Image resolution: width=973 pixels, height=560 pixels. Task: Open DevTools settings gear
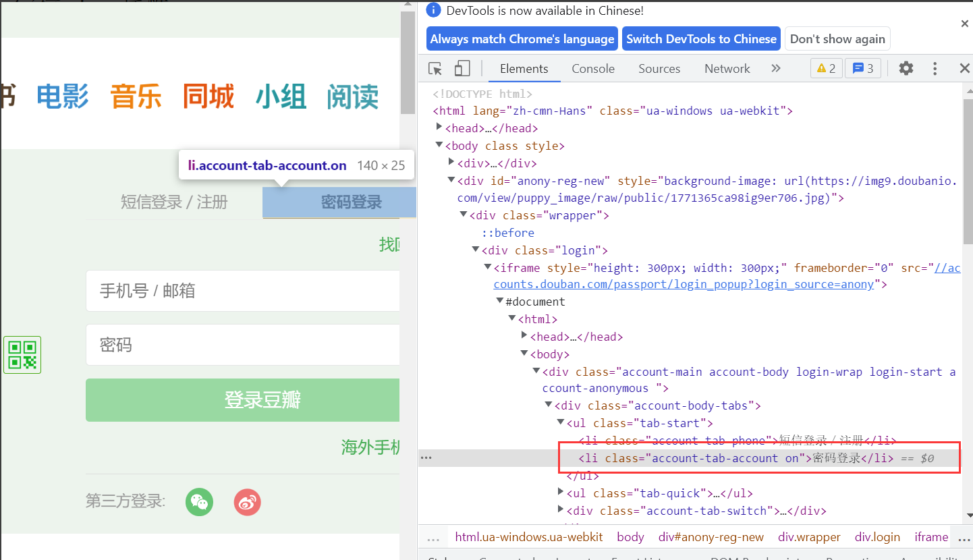pyautogui.click(x=906, y=68)
